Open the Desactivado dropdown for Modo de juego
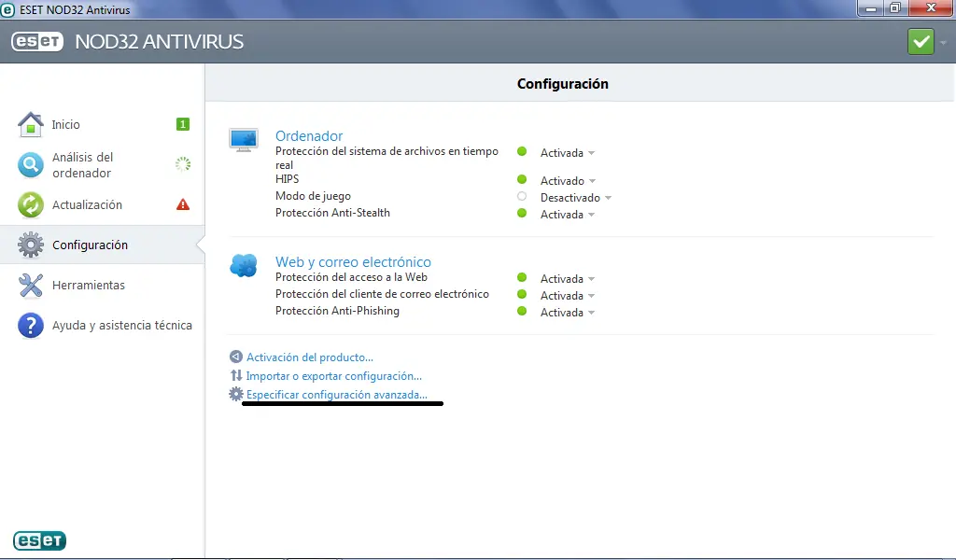956x560 pixels. click(x=576, y=198)
